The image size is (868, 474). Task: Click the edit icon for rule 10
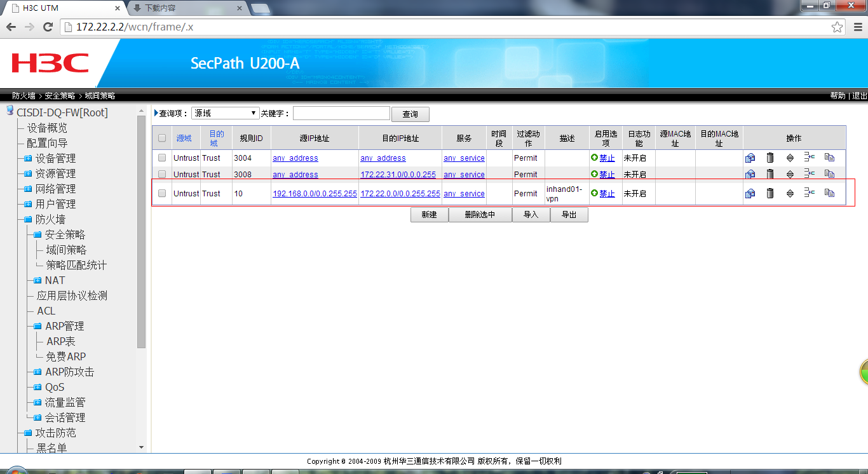point(750,193)
